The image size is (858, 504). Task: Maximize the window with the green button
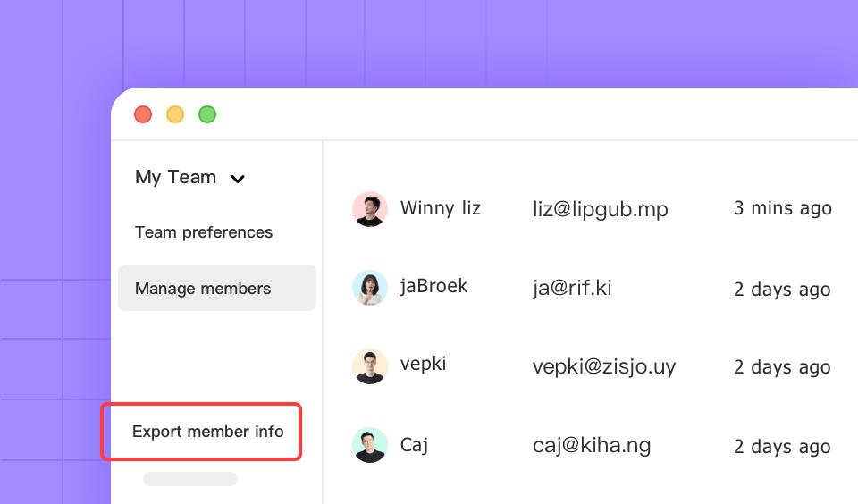pos(207,114)
